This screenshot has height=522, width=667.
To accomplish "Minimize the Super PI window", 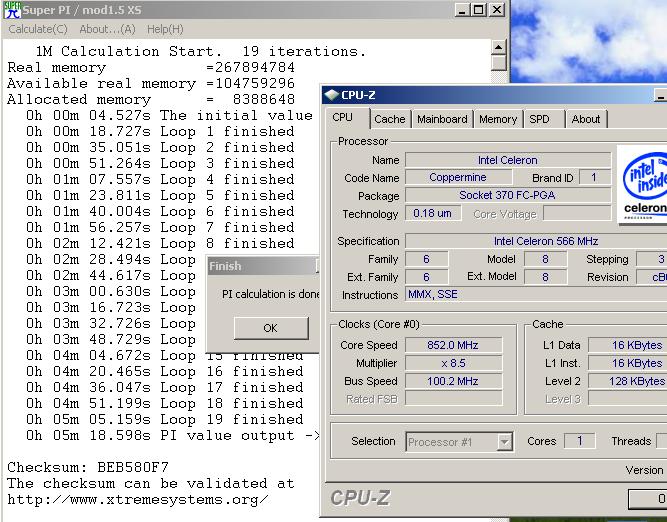I will tap(462, 10).
